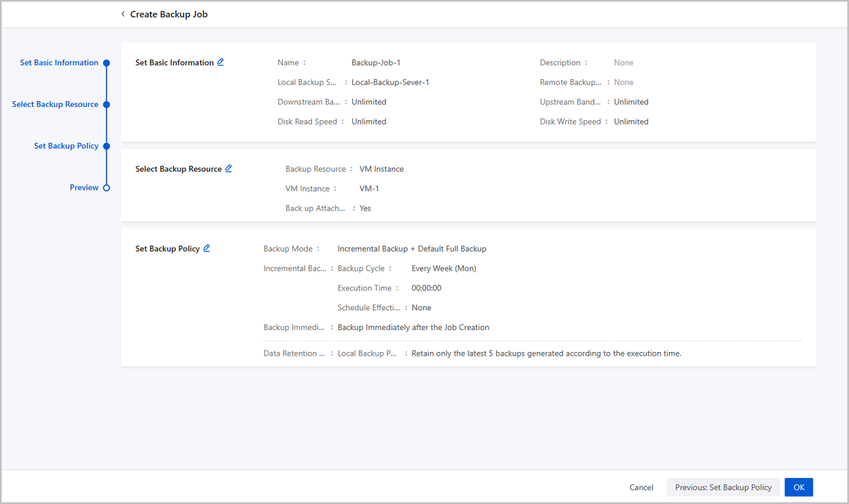Click the step dot for Set Backup Policy
Viewport: 849px width, 504px height.
point(107,146)
